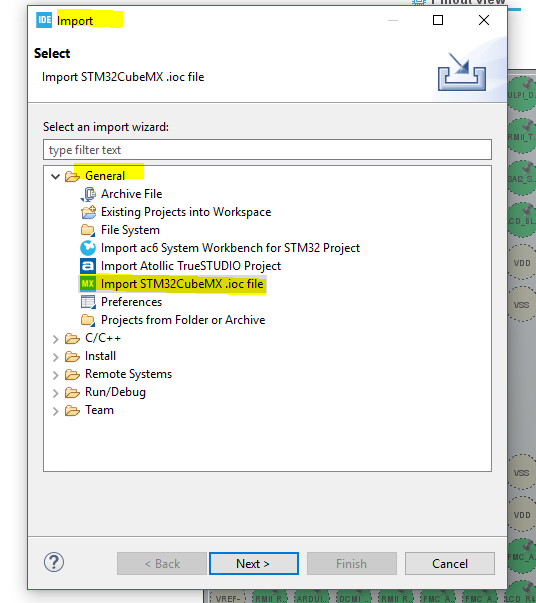Viewport: 536px width, 603px height.
Task: Click the ac6 System Workbench icon
Action: pos(88,248)
